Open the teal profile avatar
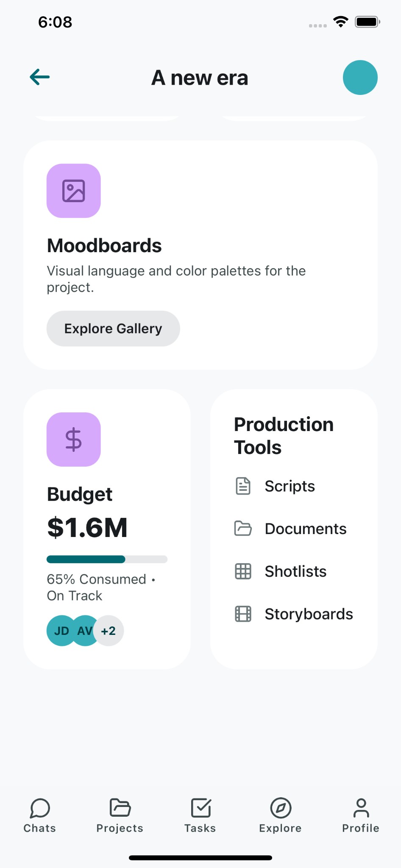 point(360,78)
